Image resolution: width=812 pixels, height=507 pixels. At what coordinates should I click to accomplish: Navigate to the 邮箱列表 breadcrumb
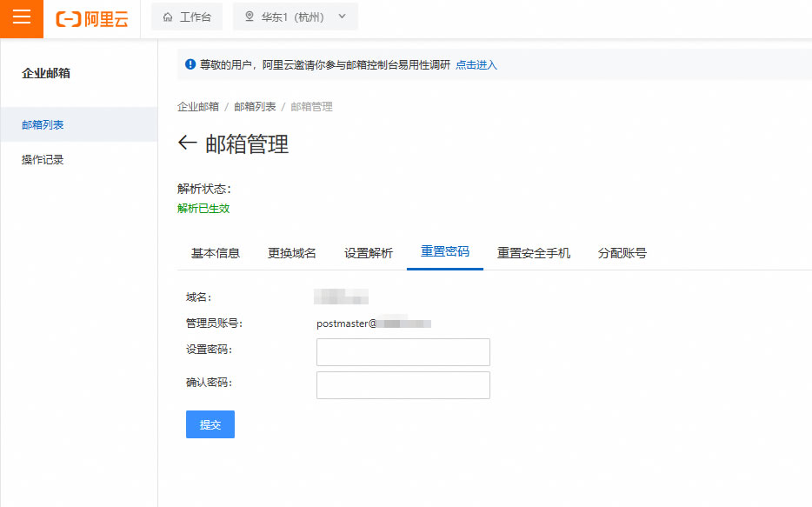[255, 107]
